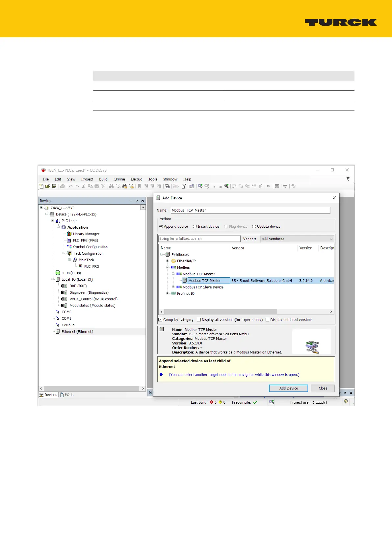Click the COM0 connector icon
Screen dimensions: 392x554
point(58,312)
